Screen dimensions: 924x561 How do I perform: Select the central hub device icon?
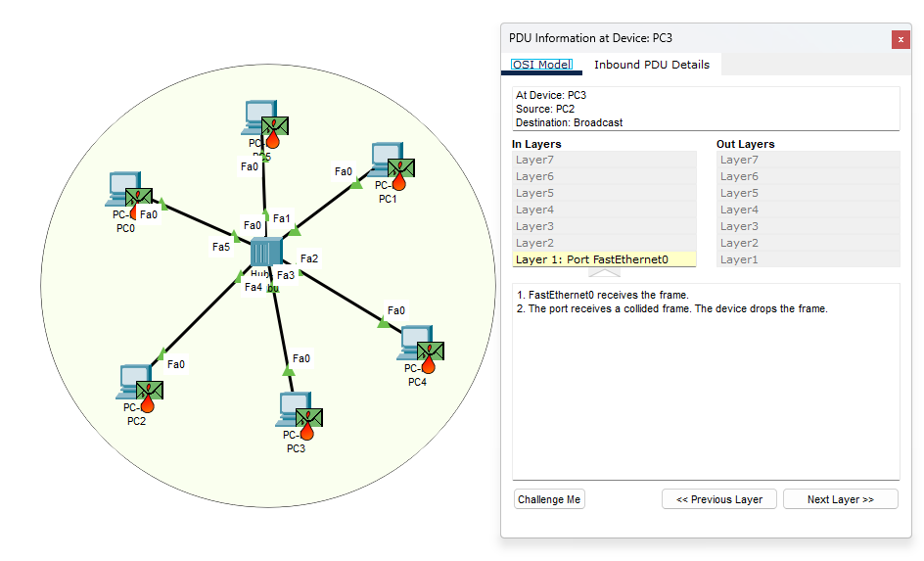tap(264, 252)
